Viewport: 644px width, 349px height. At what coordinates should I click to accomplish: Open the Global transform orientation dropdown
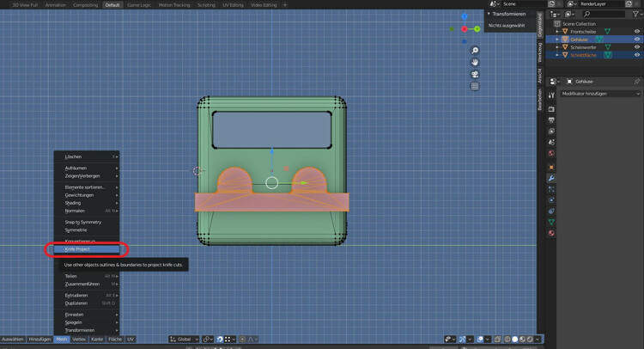(x=185, y=340)
